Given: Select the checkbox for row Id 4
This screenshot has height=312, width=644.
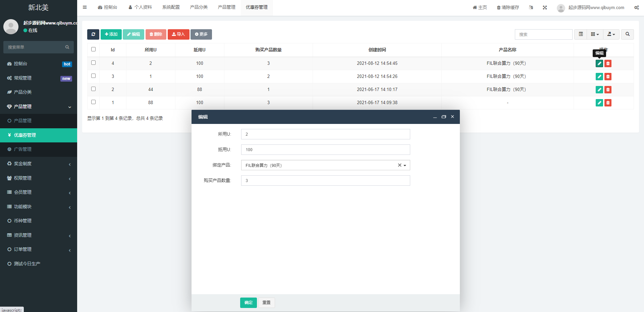Looking at the screenshot, I should point(93,63).
